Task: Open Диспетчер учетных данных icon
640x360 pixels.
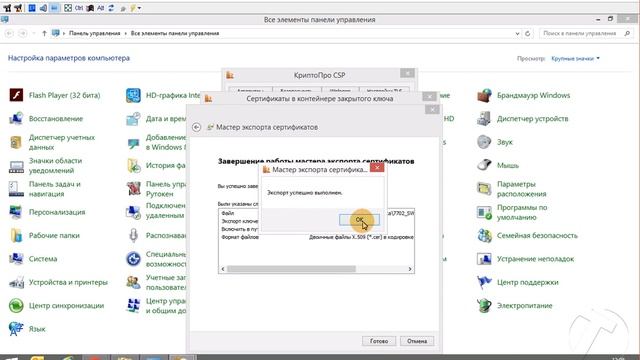Action: tap(16, 142)
